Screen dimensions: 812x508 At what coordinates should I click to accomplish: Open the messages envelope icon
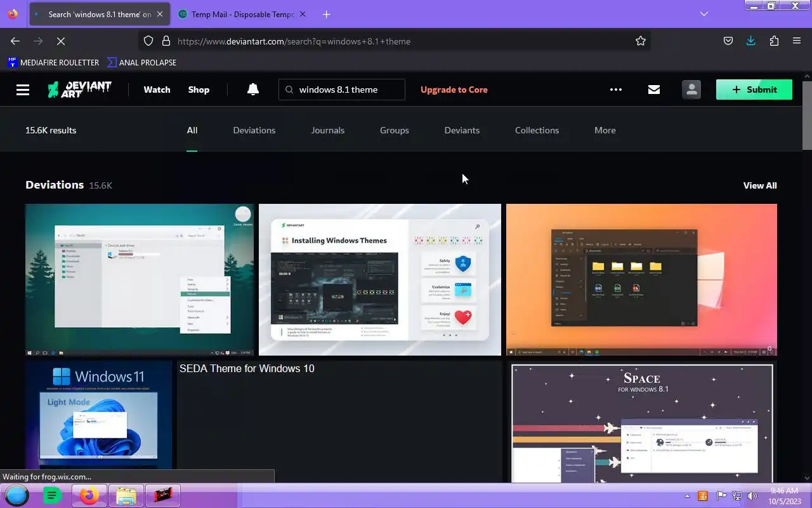(654, 90)
